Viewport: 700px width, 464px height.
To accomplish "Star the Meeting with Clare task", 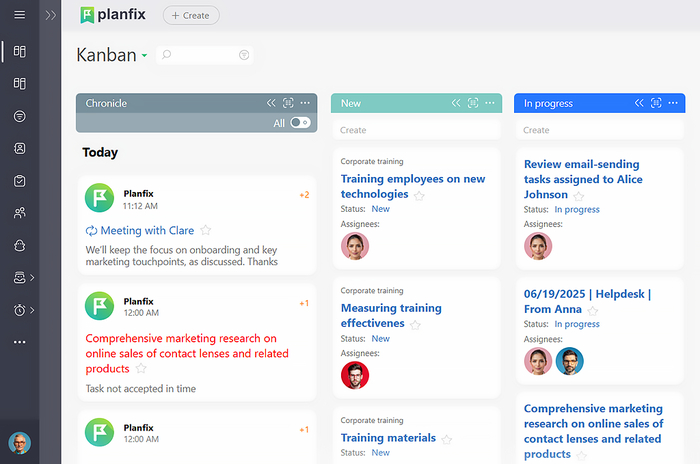I will (206, 231).
